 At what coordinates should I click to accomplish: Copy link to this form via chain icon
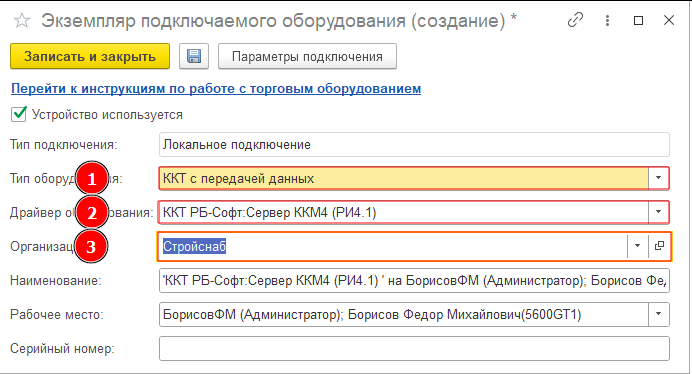[x=575, y=20]
